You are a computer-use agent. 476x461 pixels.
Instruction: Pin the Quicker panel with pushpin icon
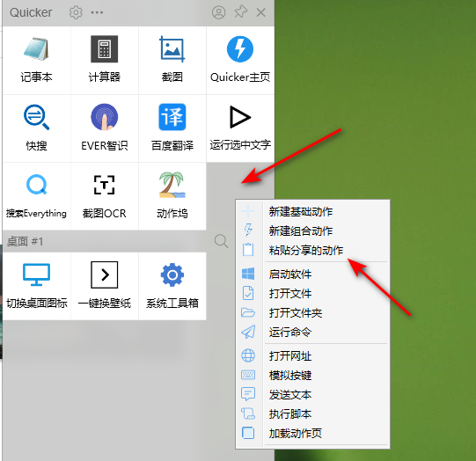click(241, 12)
